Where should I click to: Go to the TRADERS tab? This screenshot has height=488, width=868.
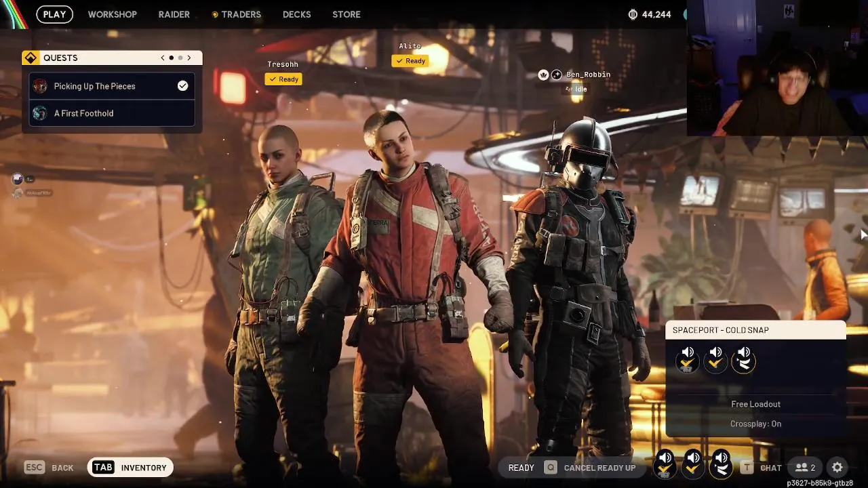pos(237,14)
